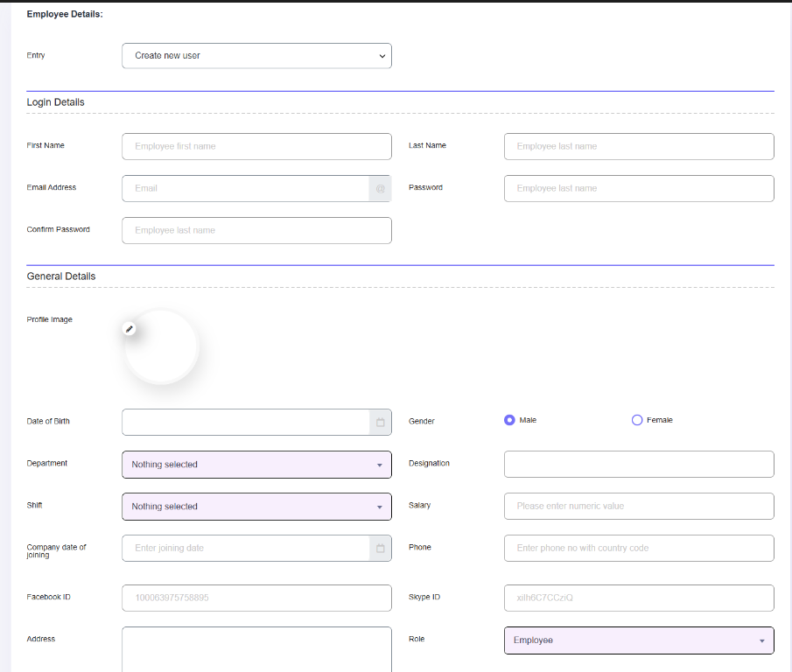
Task: Click the Employee Details: heading text
Action: [x=65, y=14]
